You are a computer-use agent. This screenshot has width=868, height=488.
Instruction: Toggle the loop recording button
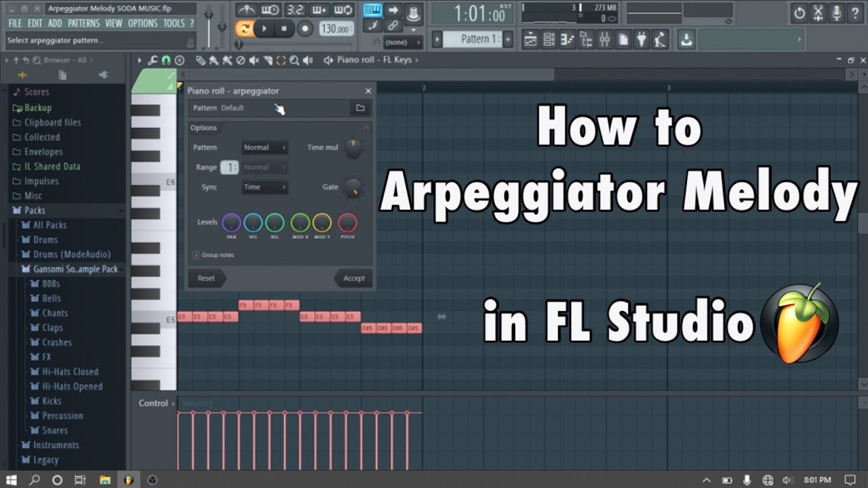pos(344,9)
